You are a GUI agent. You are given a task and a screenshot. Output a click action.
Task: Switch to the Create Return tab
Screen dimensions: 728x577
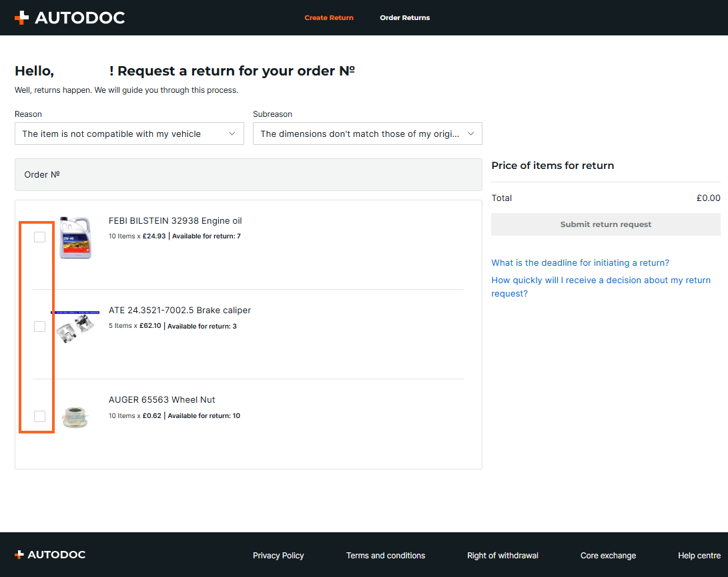[x=329, y=17]
